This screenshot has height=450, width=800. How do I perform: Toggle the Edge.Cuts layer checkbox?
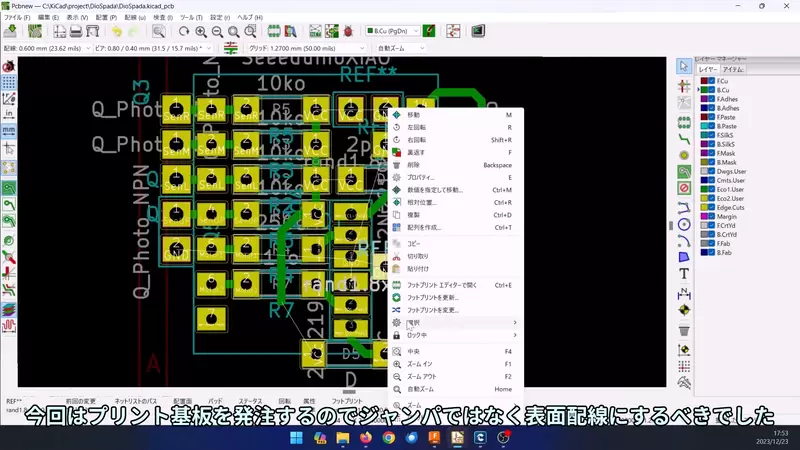point(711,207)
